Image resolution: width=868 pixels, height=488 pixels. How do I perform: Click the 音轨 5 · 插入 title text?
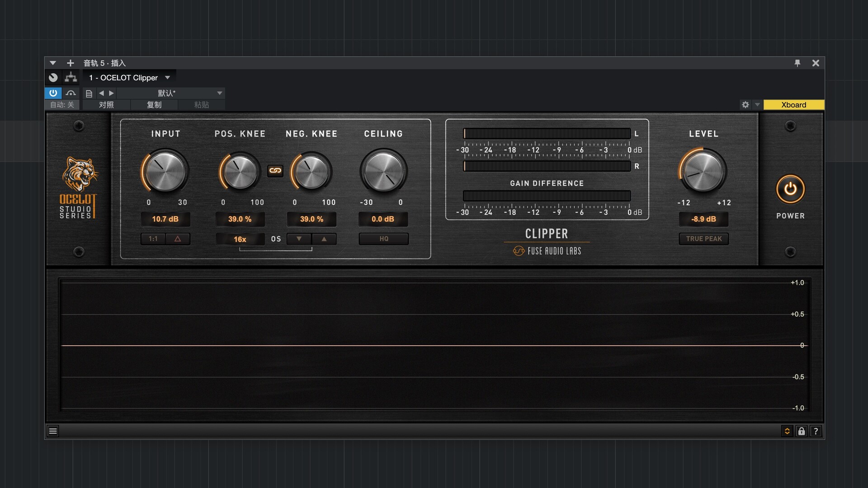click(104, 63)
